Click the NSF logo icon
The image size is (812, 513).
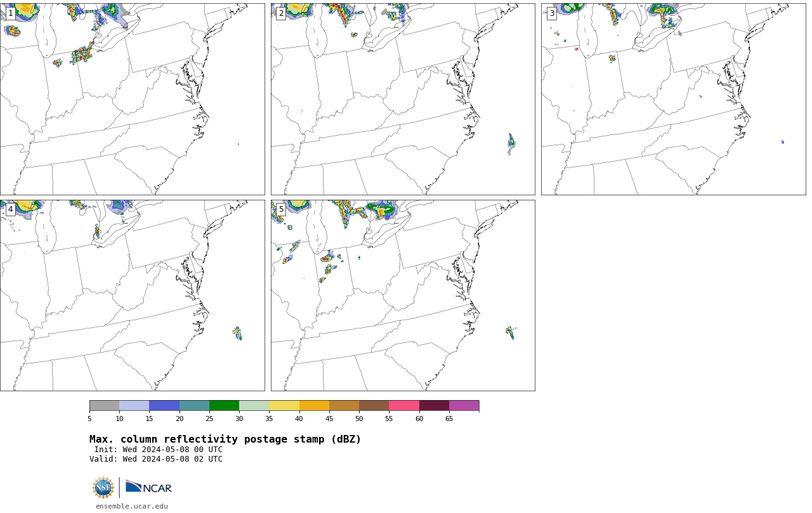[103, 488]
